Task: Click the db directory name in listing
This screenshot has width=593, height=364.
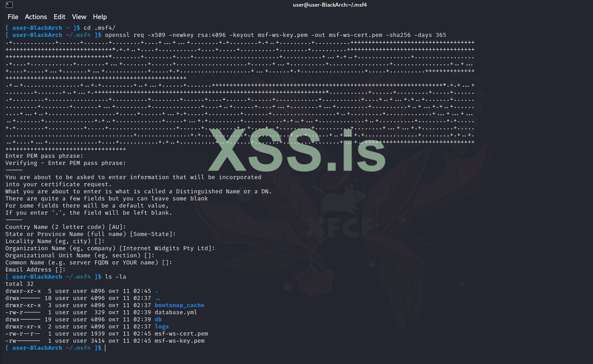Action: point(158,320)
